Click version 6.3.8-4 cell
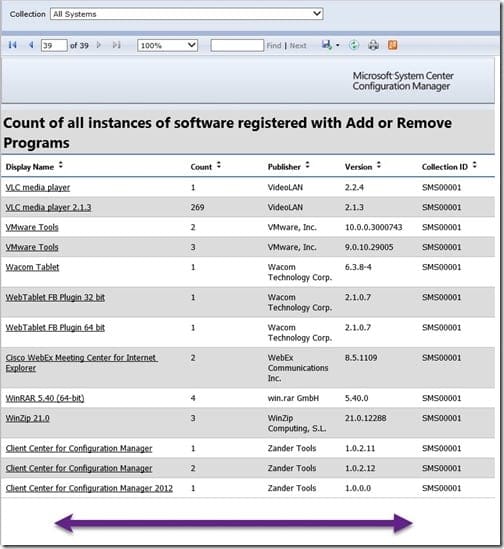Image resolution: width=504 pixels, height=549 pixels. 358,267
